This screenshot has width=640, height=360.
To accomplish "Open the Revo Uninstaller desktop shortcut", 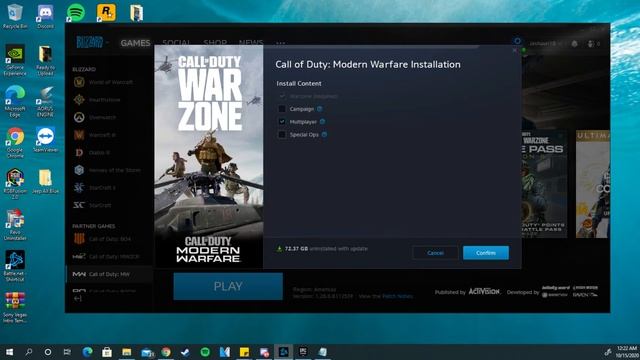I will [x=15, y=224].
